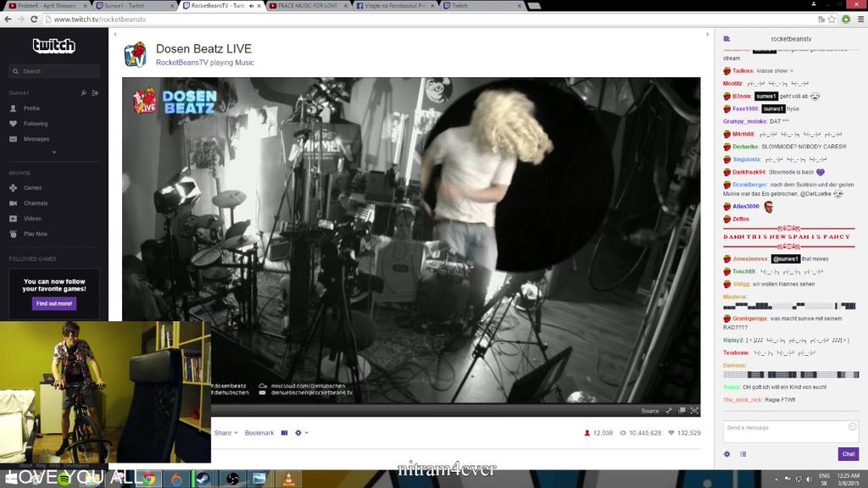This screenshot has height=488, width=868.
Task: Click chat username Jonesbonesx
Action: (x=750, y=259)
